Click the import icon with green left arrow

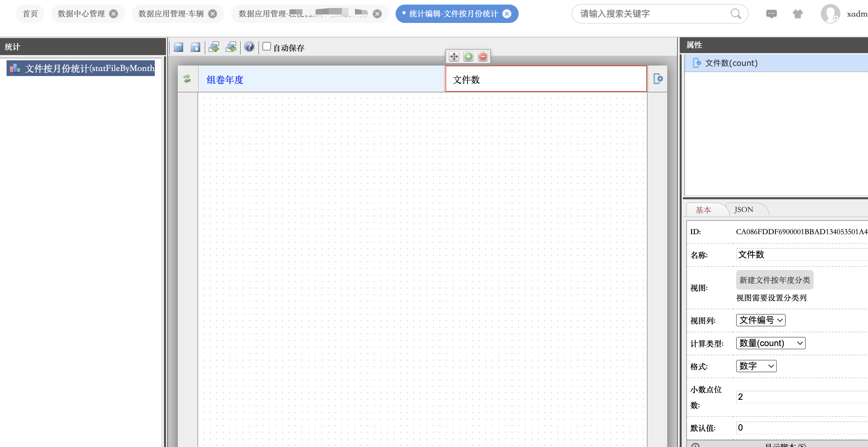(x=231, y=47)
